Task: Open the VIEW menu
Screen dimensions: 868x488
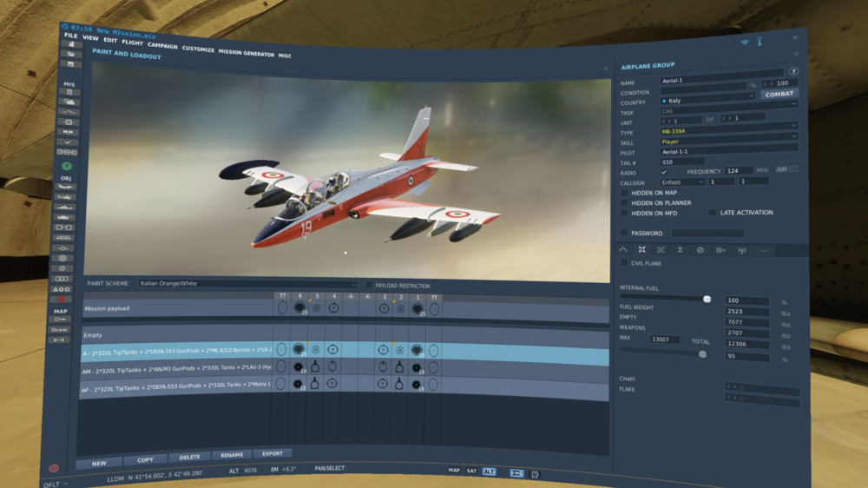Action: click(x=90, y=38)
